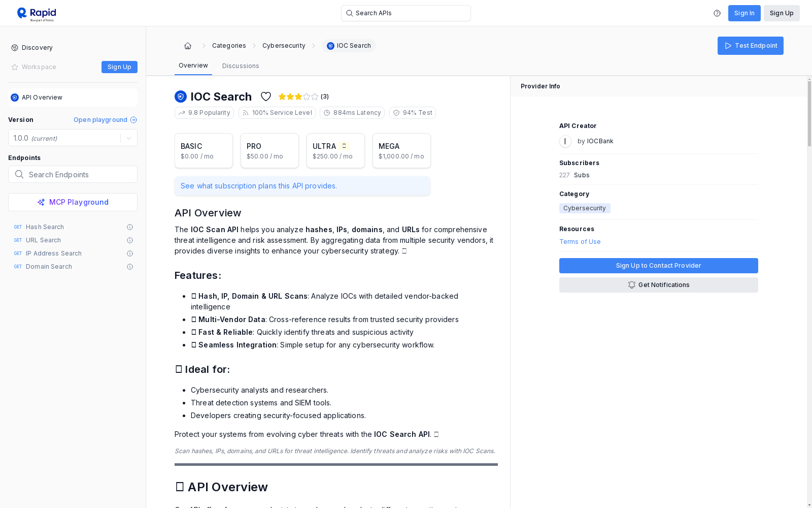Image resolution: width=812 pixels, height=508 pixels.
Task: Go to home via breadcrumb house icon
Action: (188, 46)
